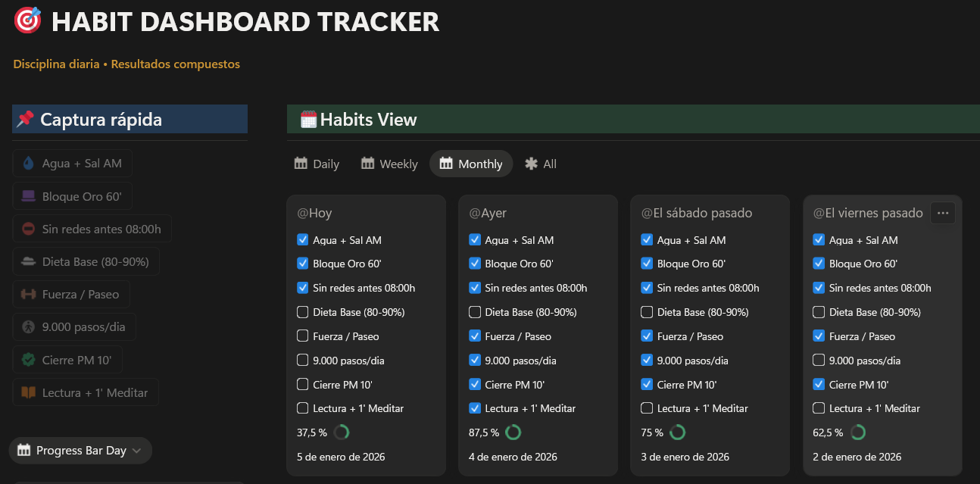Open the options menu on El viernes pasado card

click(942, 213)
